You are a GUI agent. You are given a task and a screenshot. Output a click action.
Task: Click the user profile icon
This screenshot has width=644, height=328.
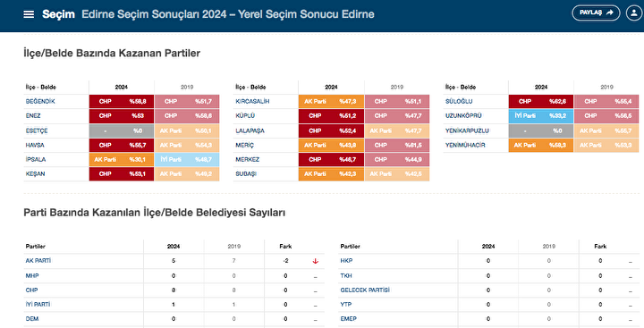click(x=634, y=13)
